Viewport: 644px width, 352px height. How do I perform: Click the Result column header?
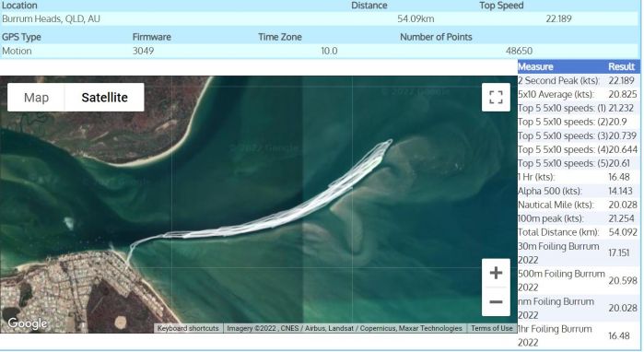coord(621,66)
